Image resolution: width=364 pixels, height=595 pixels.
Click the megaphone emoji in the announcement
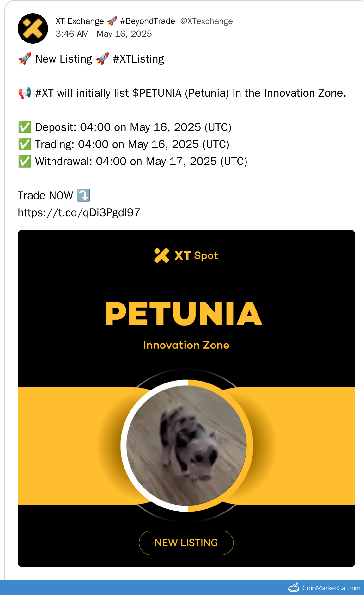[x=25, y=93]
